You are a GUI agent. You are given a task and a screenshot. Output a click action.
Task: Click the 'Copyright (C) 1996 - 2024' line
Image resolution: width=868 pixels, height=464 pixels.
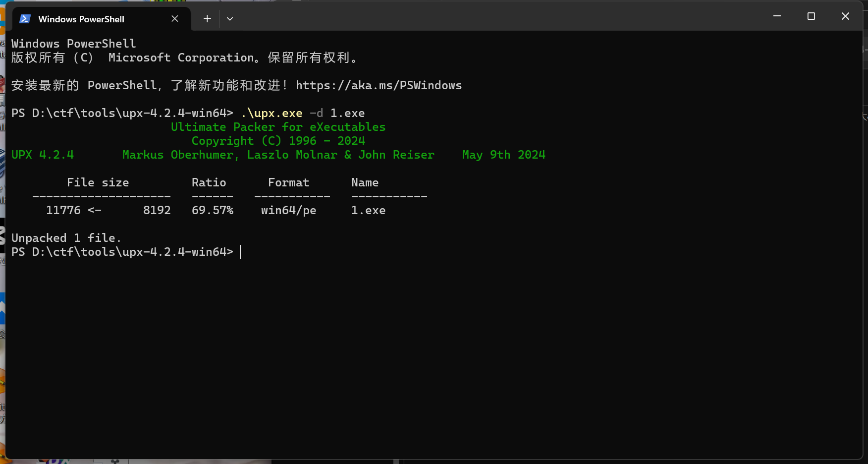[x=278, y=141]
